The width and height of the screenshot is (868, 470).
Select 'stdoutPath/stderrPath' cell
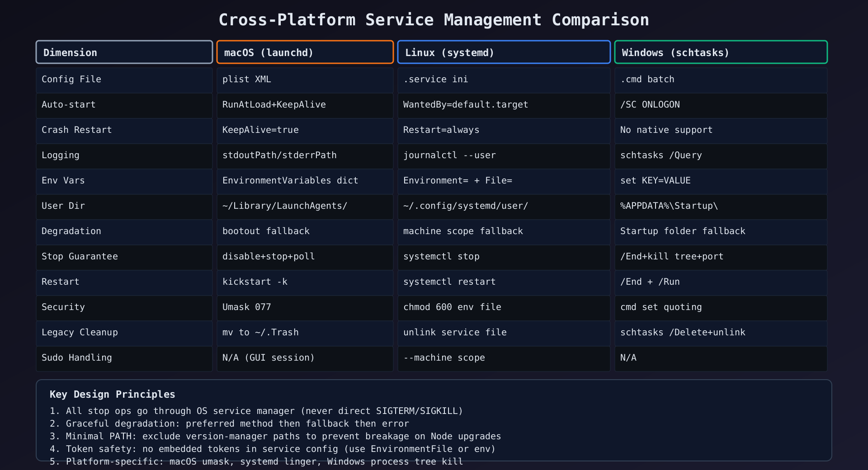tap(305, 156)
